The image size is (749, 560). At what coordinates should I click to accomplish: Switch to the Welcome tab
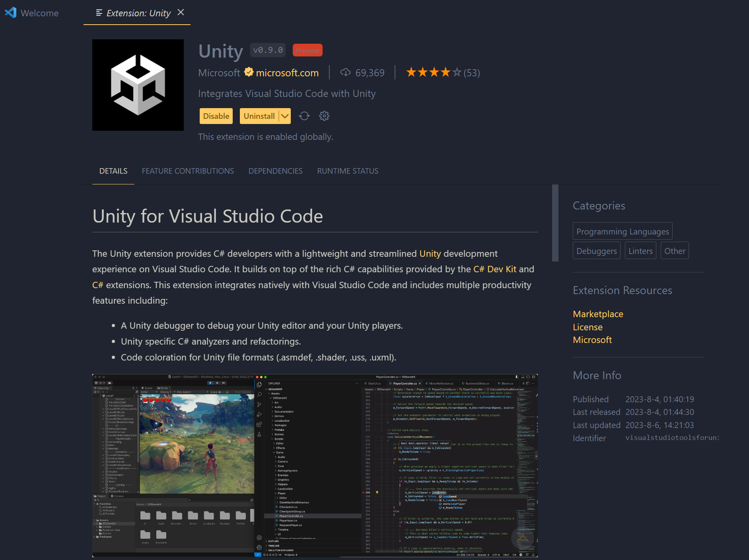click(x=39, y=13)
